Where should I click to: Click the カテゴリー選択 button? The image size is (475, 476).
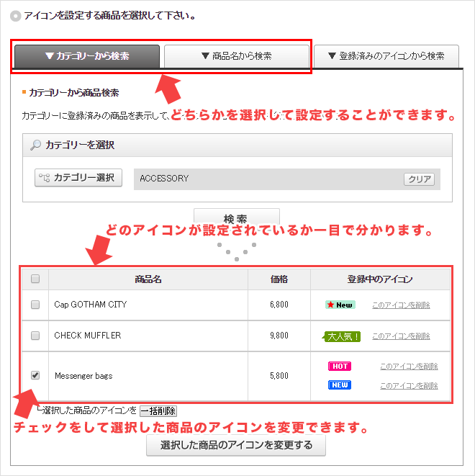point(78,178)
